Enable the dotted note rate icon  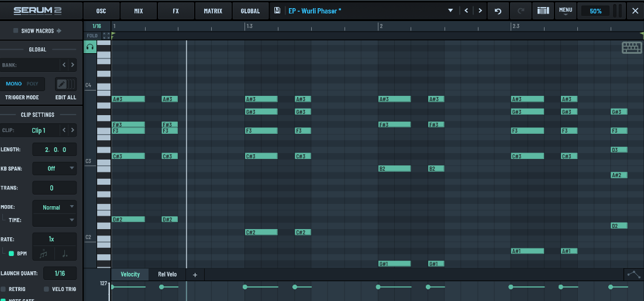tap(66, 254)
